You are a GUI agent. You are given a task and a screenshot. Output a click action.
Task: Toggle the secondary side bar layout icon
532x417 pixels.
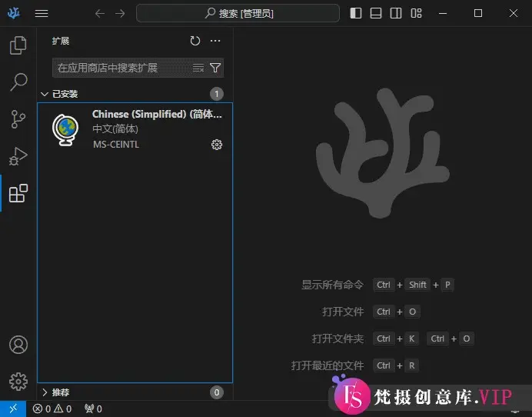pos(396,13)
